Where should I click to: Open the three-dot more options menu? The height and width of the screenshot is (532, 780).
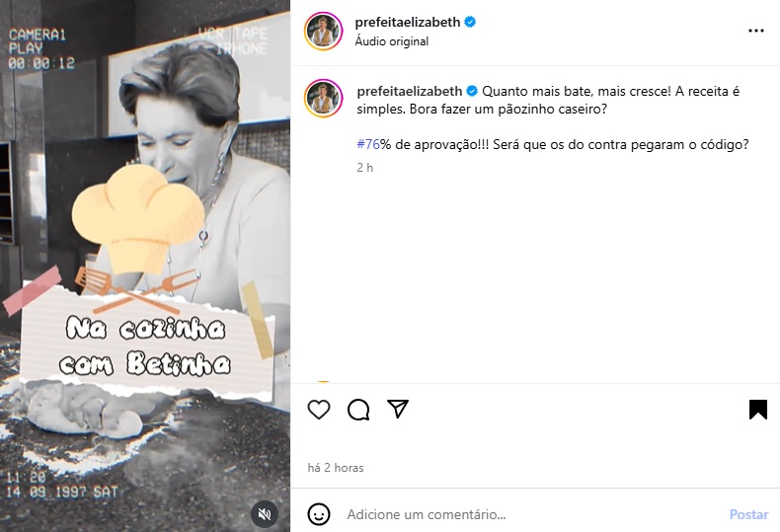tap(756, 31)
